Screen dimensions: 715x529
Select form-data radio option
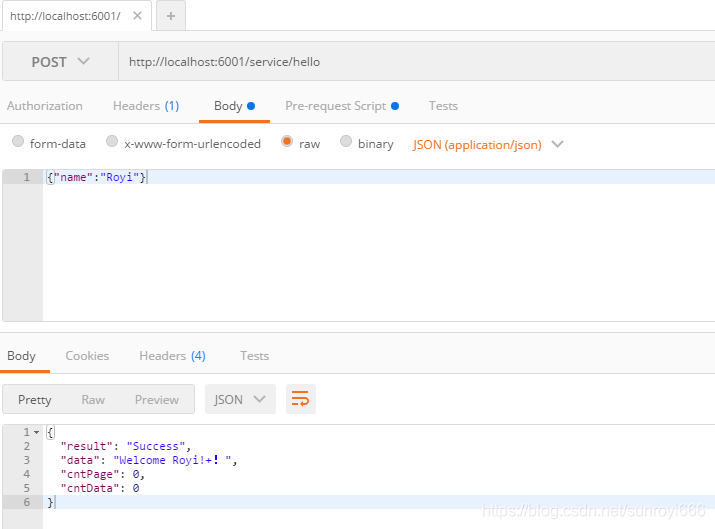pos(18,141)
